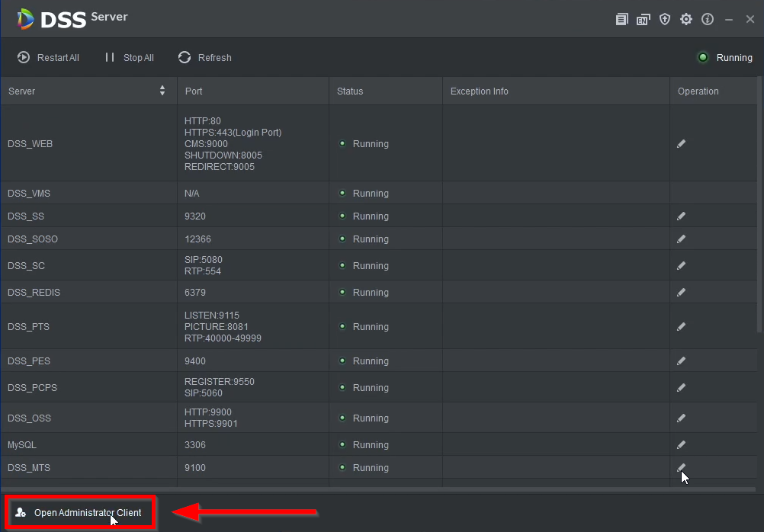Close the DSS Server window
Viewport: 764px width, 532px height.
(750, 19)
